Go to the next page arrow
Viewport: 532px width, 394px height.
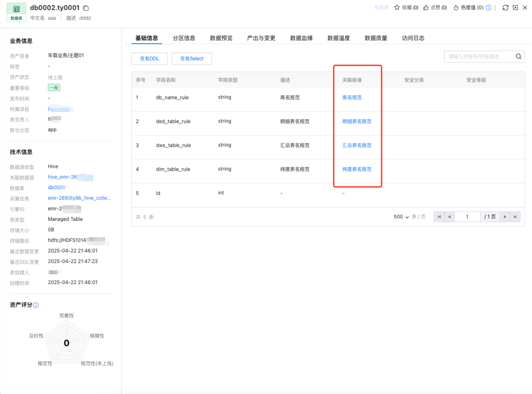[505, 217]
